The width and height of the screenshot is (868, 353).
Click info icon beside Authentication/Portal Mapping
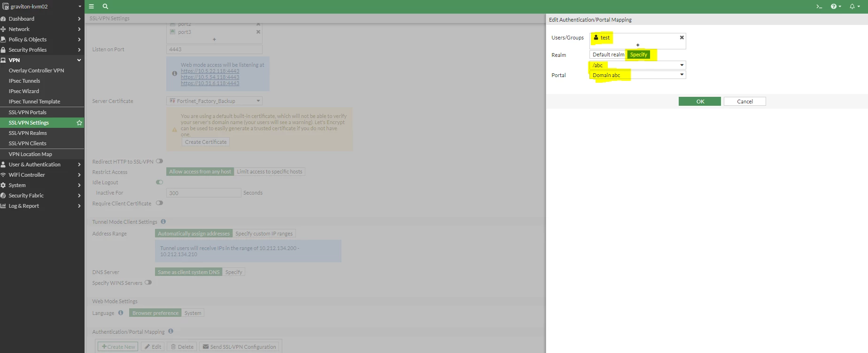(x=170, y=331)
